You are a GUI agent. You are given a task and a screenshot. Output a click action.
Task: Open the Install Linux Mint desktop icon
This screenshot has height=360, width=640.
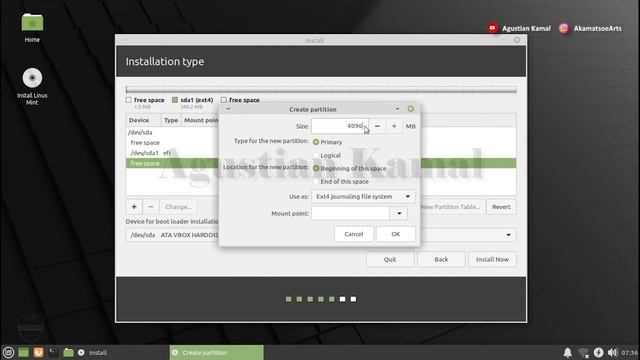pyautogui.click(x=32, y=87)
